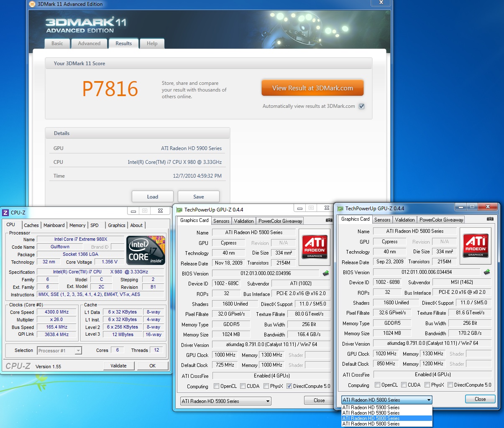Select last ATI Radeon HD 5800 Series list entry
This screenshot has height=428, width=504.
point(387,424)
